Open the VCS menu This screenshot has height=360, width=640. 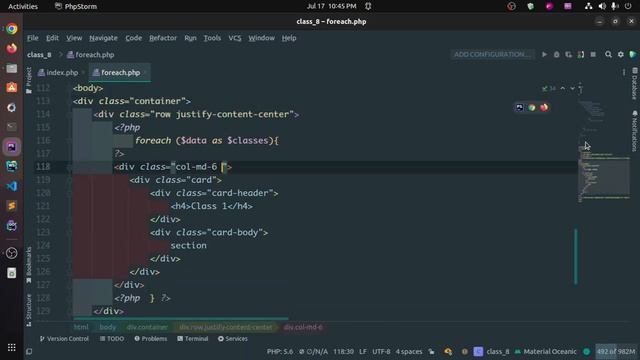click(x=235, y=38)
